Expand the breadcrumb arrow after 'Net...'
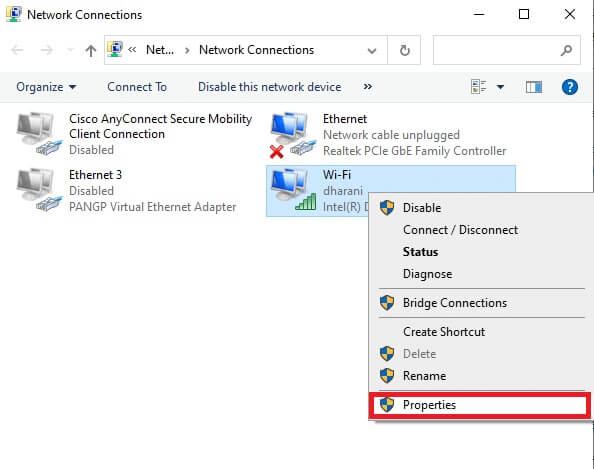The width and height of the screenshot is (594, 469). pos(187,50)
